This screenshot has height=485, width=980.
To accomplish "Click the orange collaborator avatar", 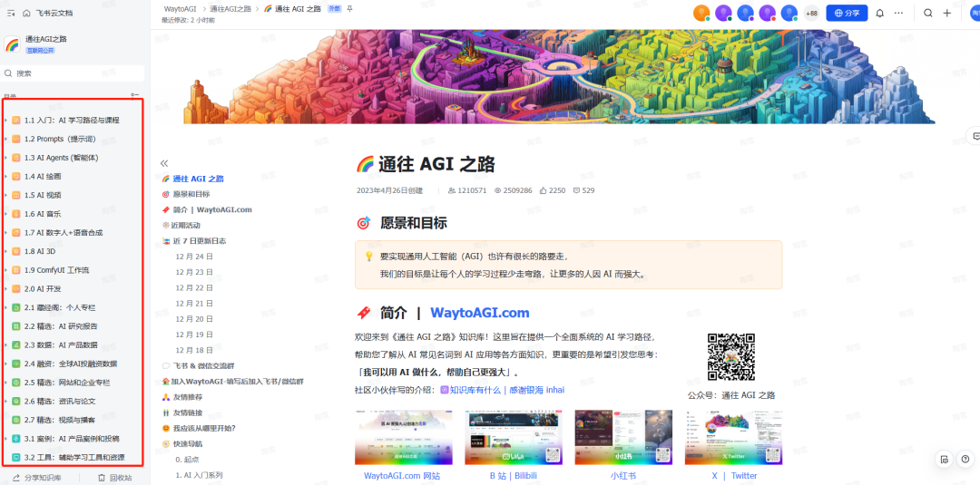I will pos(701,13).
